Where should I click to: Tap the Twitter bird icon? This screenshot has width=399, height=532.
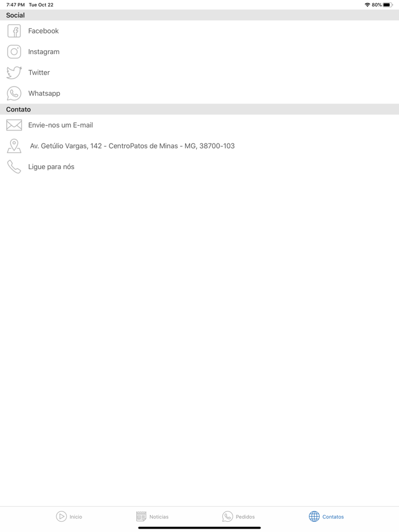click(14, 72)
